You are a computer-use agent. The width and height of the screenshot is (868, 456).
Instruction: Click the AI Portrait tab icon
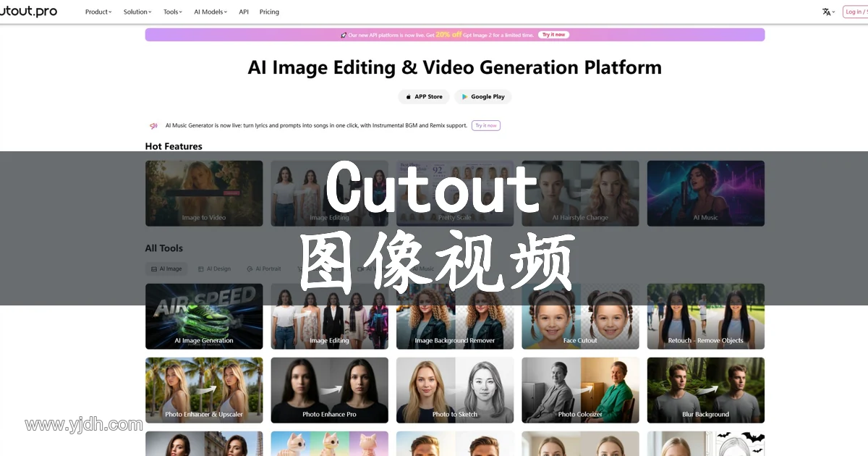[x=250, y=269]
